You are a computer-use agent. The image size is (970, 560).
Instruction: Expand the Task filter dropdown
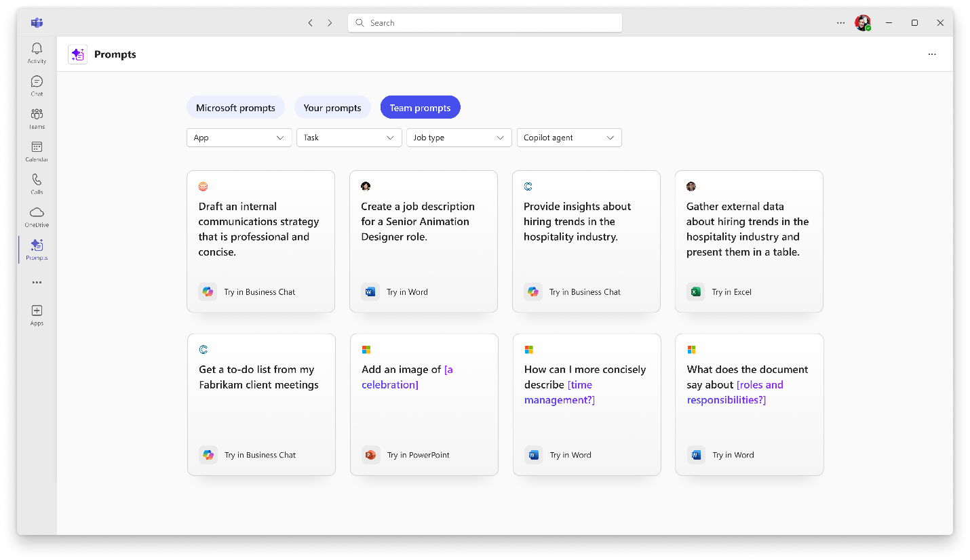[349, 138]
